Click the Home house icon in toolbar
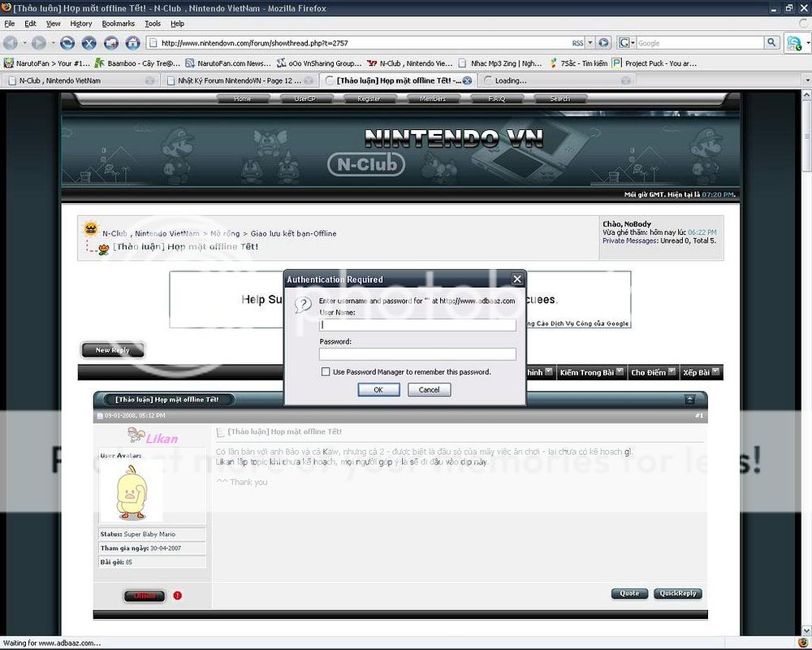 click(x=133, y=43)
